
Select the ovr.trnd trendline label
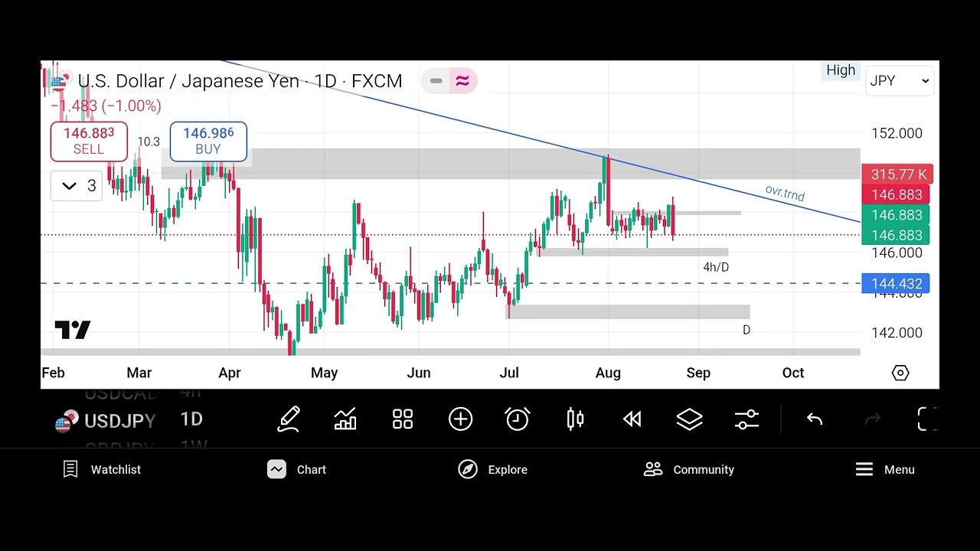(x=785, y=193)
